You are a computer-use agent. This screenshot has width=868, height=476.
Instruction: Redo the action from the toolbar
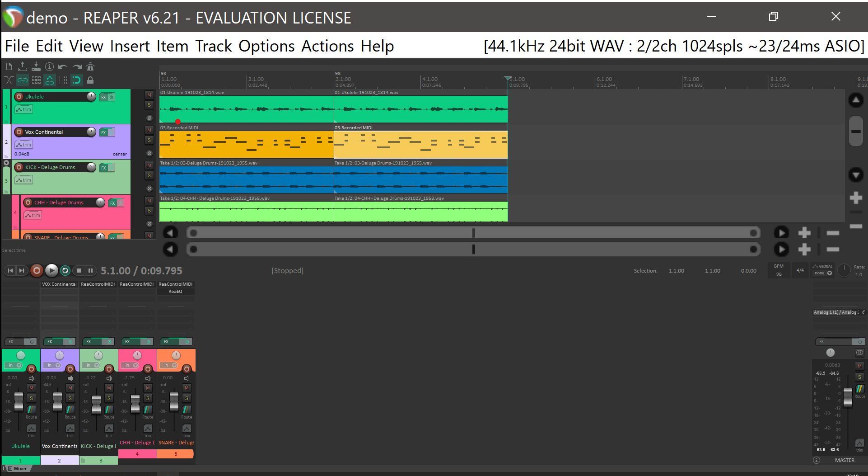click(x=77, y=67)
